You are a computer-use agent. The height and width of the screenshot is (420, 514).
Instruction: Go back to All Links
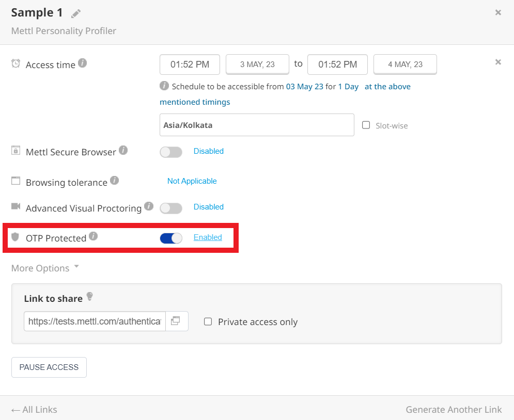(x=34, y=410)
